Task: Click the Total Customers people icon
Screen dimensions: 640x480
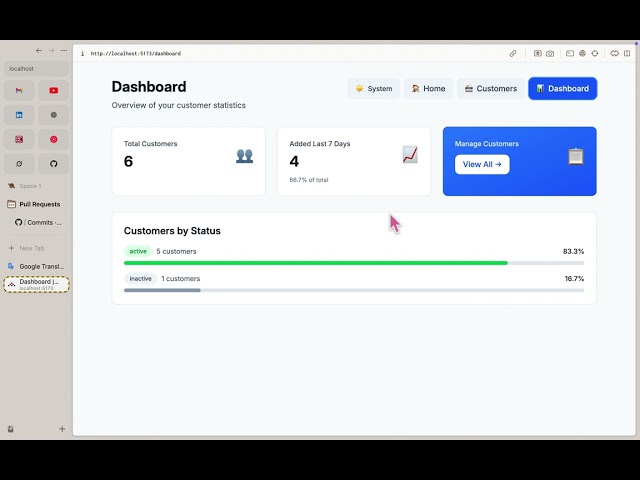Action: click(244, 156)
